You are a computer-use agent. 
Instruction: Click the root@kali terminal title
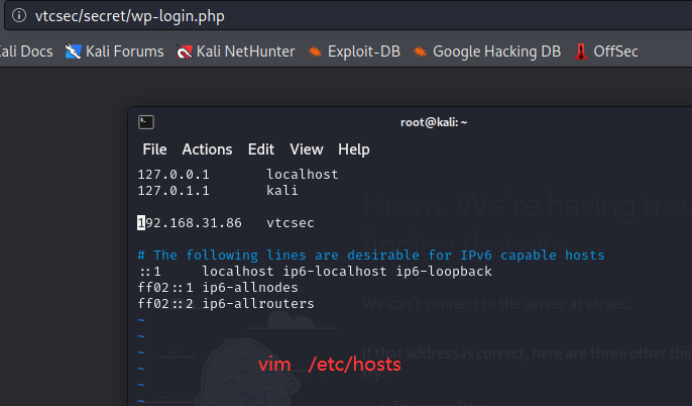pos(433,122)
